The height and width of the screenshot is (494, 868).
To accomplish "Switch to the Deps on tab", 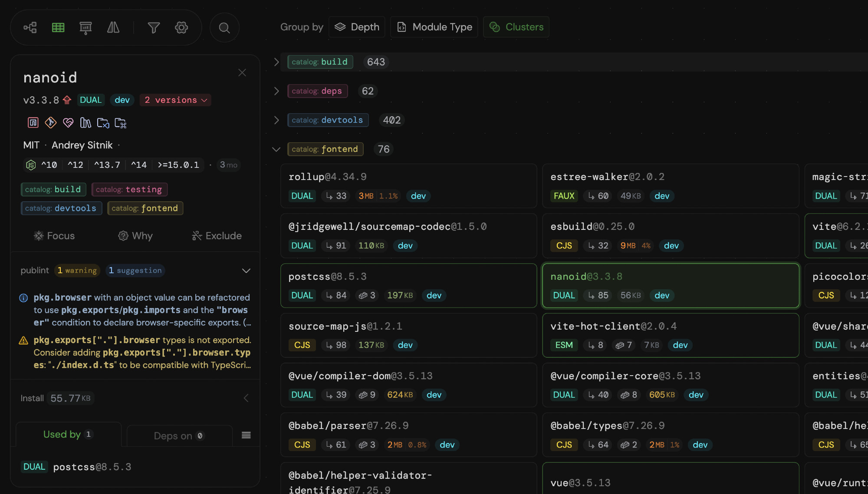I will click(179, 436).
